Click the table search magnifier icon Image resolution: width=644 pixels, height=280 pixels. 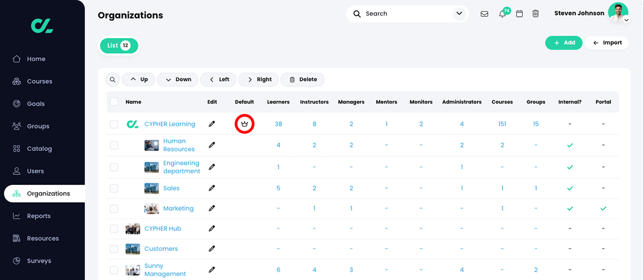click(x=112, y=80)
